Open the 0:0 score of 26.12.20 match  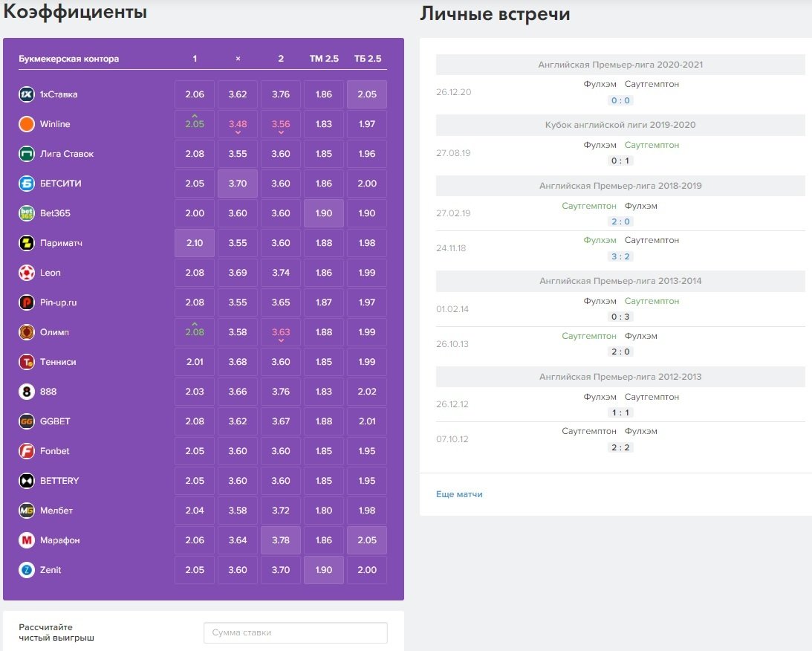click(x=620, y=100)
